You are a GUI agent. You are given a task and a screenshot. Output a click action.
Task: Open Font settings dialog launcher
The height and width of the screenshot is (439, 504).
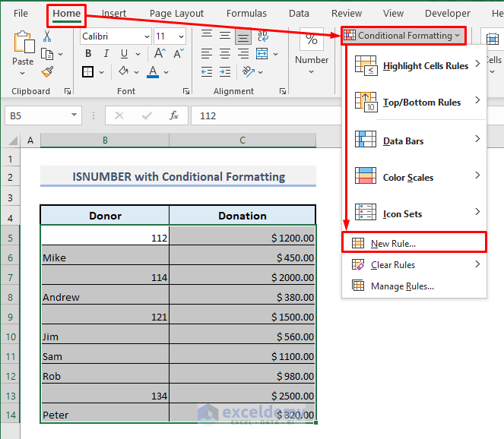coord(186,91)
